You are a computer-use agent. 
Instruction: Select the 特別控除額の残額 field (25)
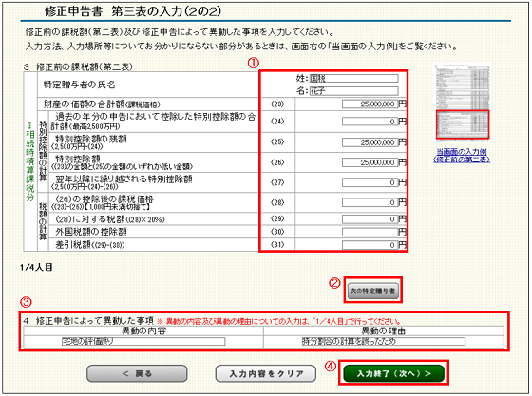(x=370, y=142)
